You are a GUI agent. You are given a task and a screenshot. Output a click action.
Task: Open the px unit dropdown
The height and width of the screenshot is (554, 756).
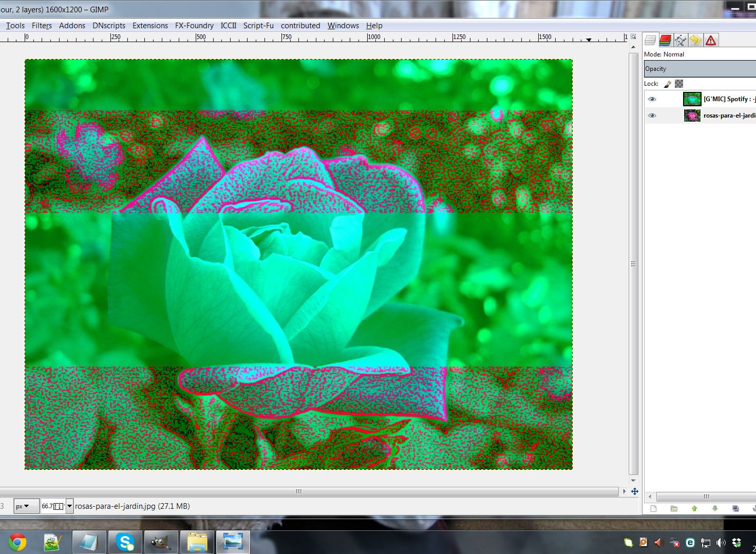point(26,506)
